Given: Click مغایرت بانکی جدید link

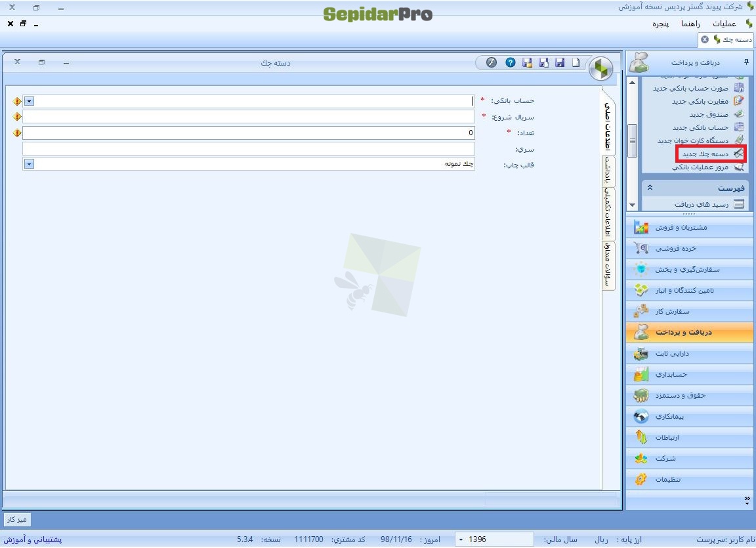Looking at the screenshot, I should point(700,101).
